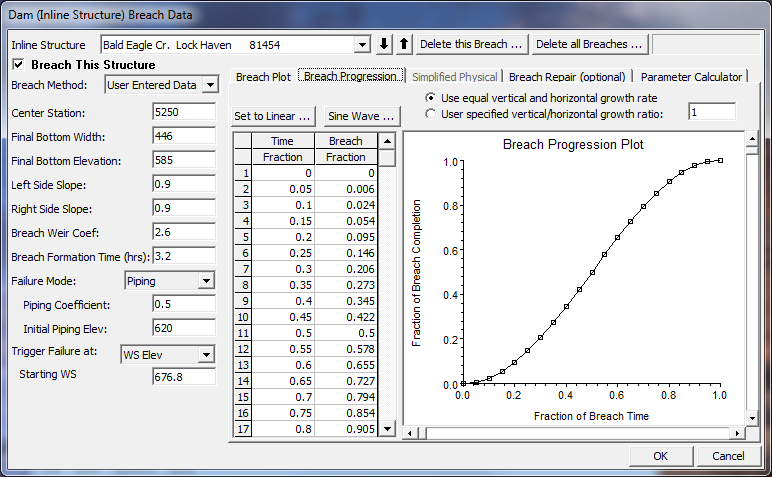Expand the Trigger Failure at dropdown
Viewport: 772px width, 477px height.
205,354
